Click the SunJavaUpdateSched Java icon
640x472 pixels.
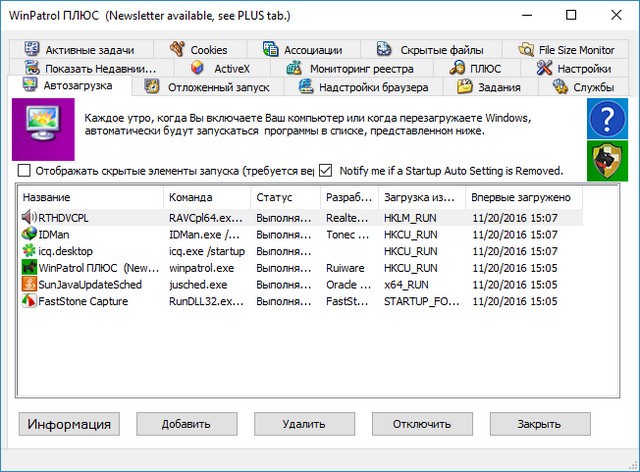pos(29,284)
